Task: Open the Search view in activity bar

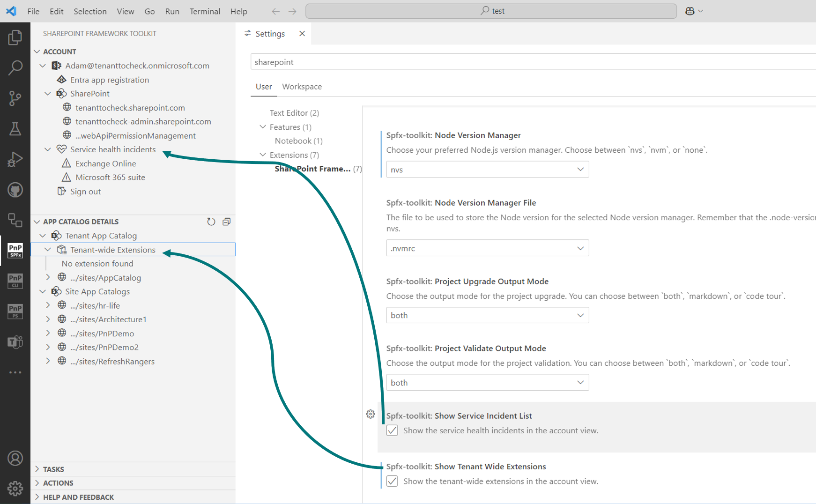Action: click(x=15, y=68)
